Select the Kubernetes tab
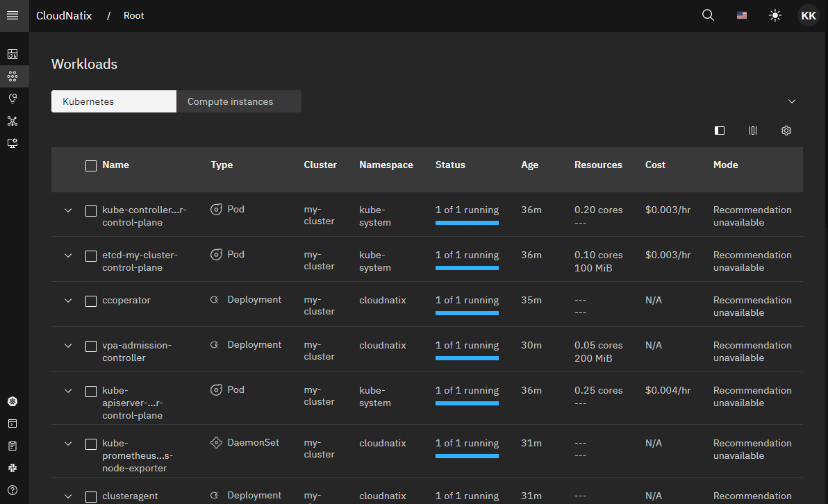This screenshot has height=504, width=828. point(114,101)
